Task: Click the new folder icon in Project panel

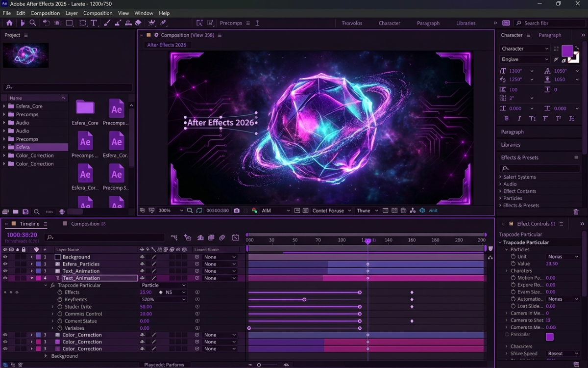Action: [x=16, y=212]
